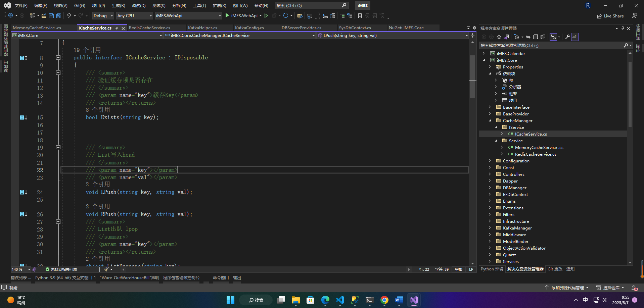Collapse the ICacheService interface code block

58,58
